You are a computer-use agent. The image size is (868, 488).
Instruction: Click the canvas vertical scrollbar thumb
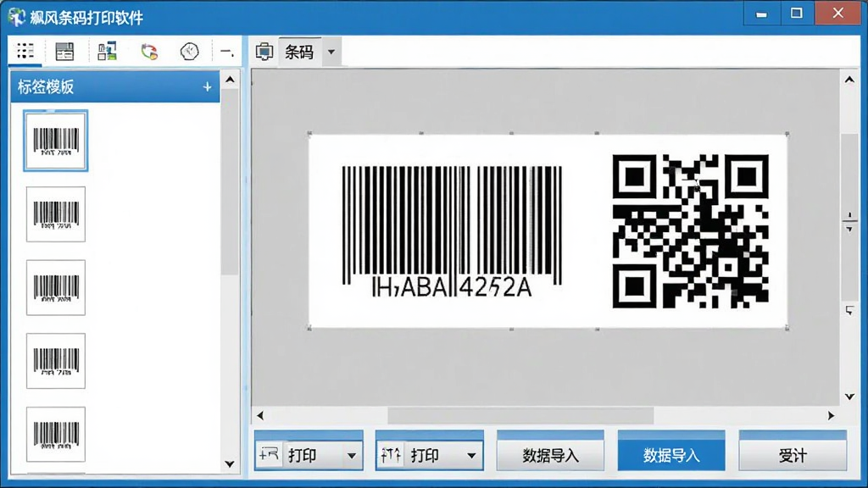click(849, 216)
